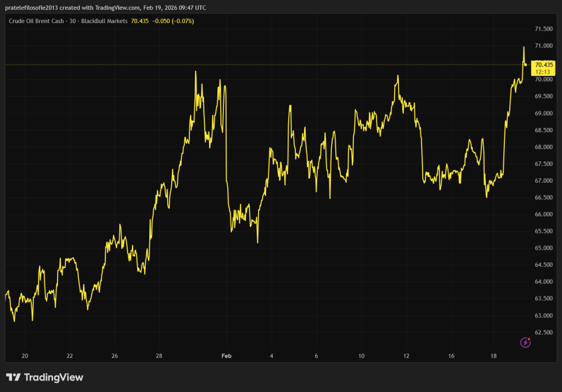Click the 62.500 price axis label
Image resolution: width=562 pixels, height=392 pixels.
point(543,332)
